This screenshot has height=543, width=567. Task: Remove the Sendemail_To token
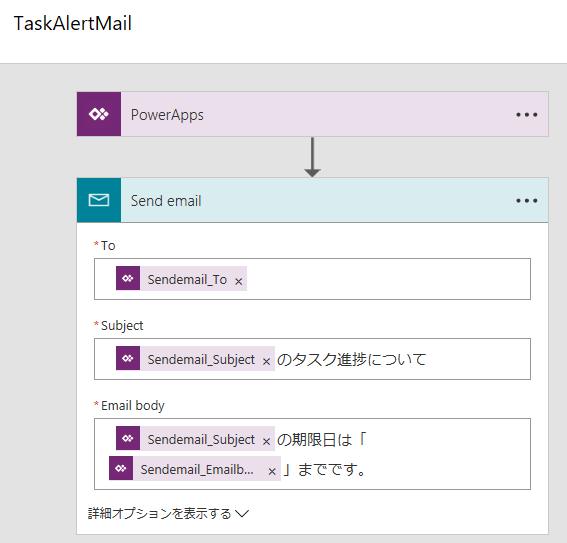239,281
